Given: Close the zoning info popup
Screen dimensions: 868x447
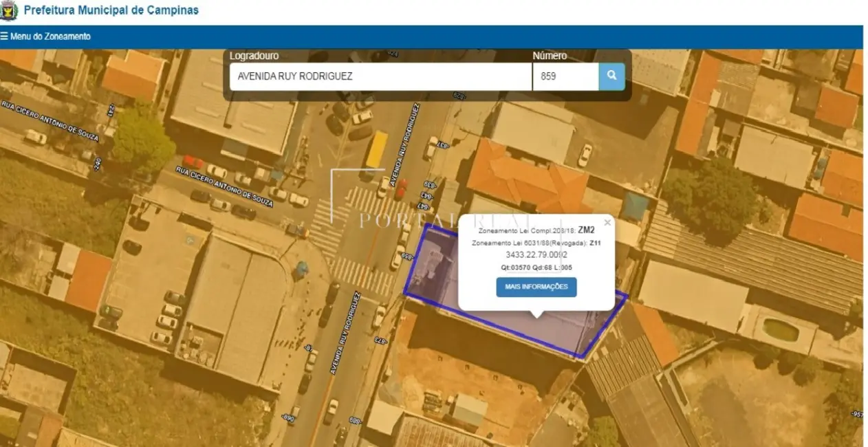Looking at the screenshot, I should point(607,222).
